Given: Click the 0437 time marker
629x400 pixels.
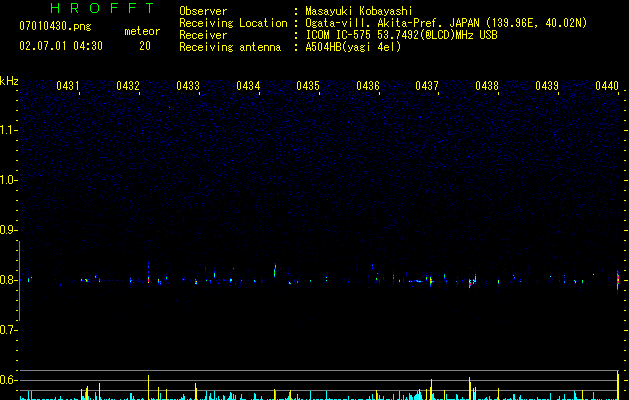Looking at the screenshot, I should pyautogui.click(x=427, y=86).
